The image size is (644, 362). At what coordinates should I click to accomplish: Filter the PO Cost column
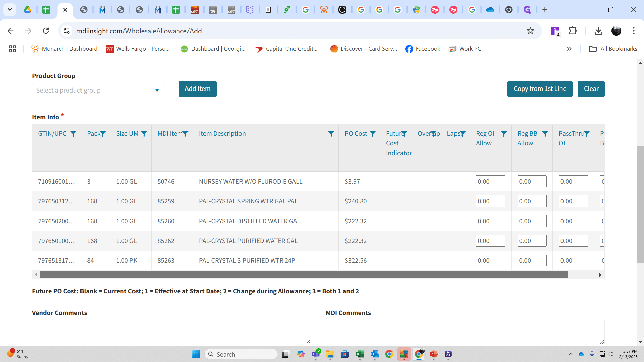(373, 134)
